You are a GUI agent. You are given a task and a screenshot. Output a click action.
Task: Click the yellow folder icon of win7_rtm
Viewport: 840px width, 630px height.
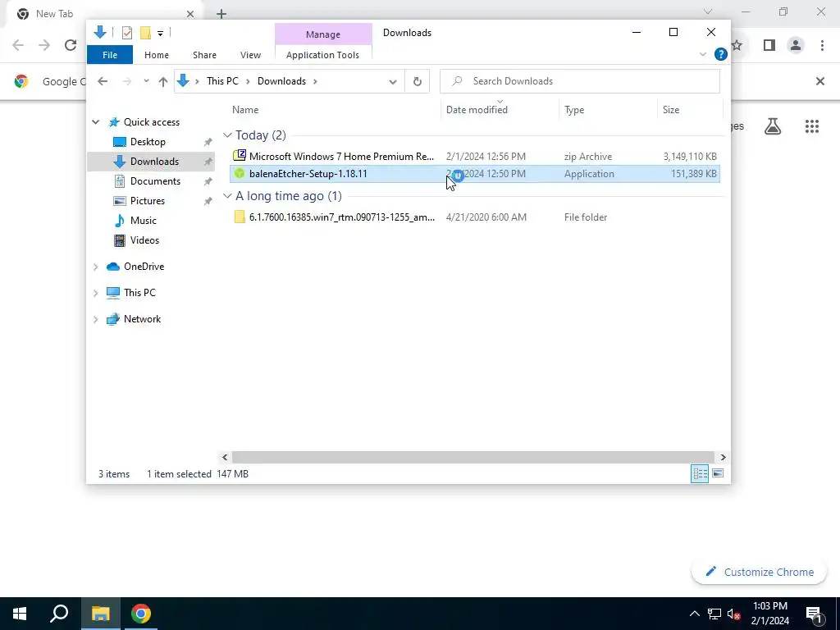(x=240, y=217)
